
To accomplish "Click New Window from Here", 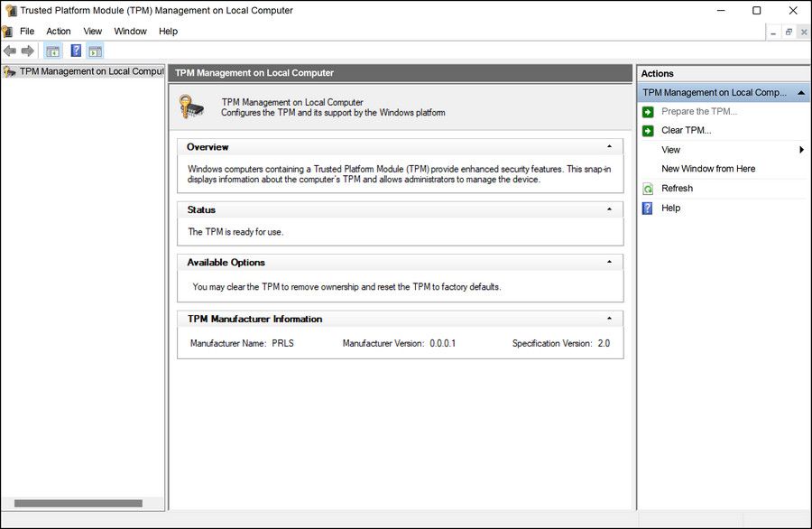I will coord(708,169).
